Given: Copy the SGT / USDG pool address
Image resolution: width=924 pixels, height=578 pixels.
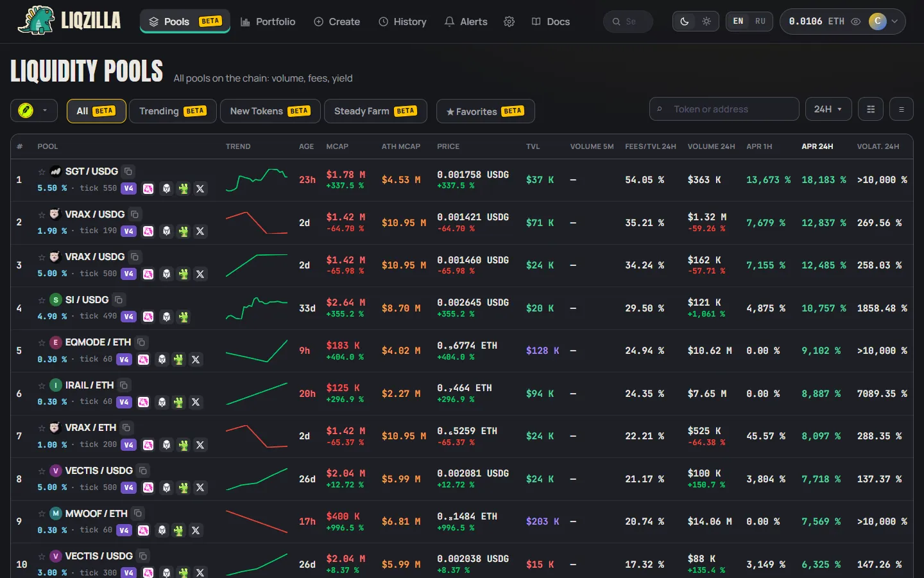Looking at the screenshot, I should [x=128, y=171].
